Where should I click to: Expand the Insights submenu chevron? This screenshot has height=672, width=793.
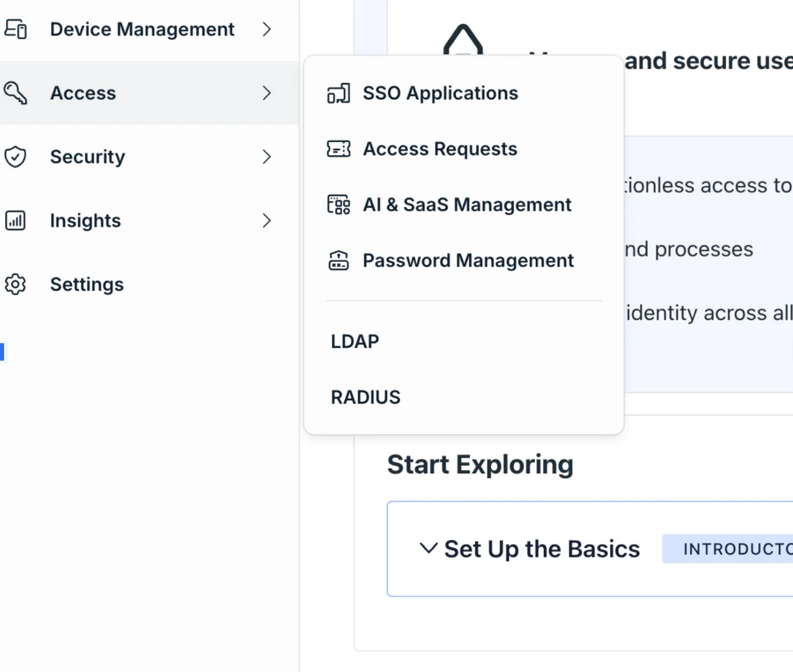(266, 221)
